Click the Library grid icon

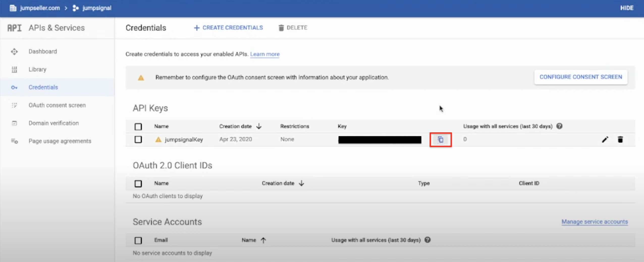pos(14,69)
